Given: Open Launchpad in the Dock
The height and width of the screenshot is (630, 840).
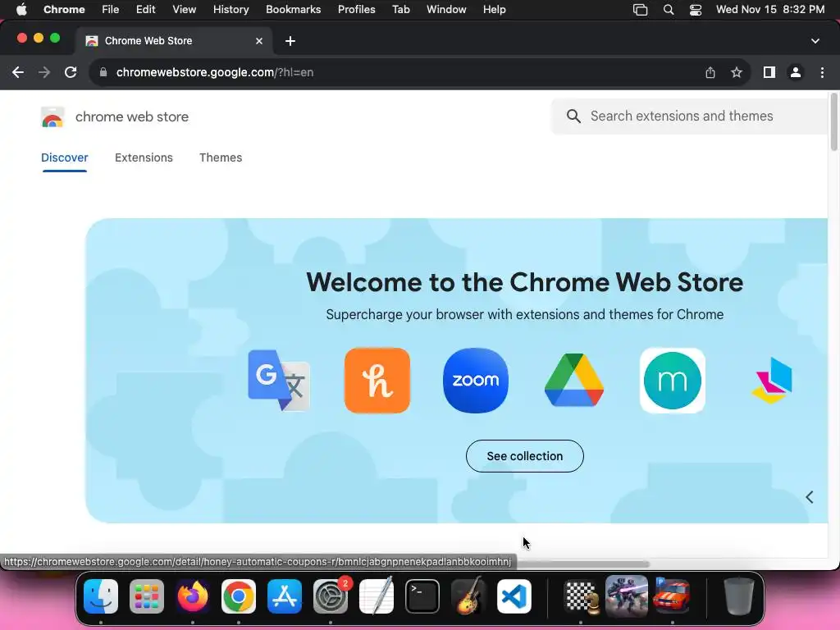Looking at the screenshot, I should [x=147, y=596].
